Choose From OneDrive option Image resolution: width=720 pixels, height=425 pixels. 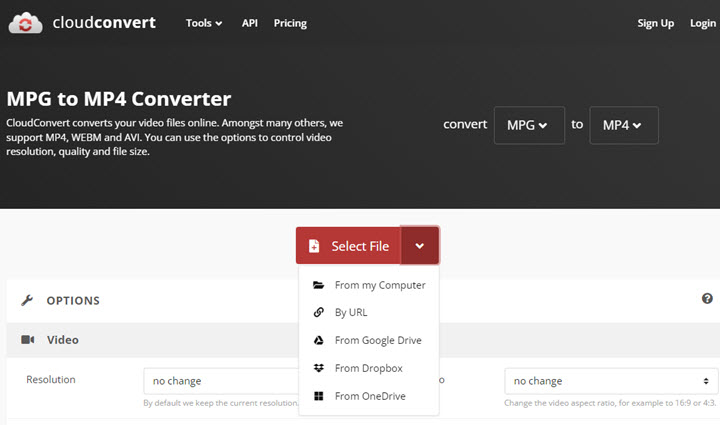pos(369,396)
